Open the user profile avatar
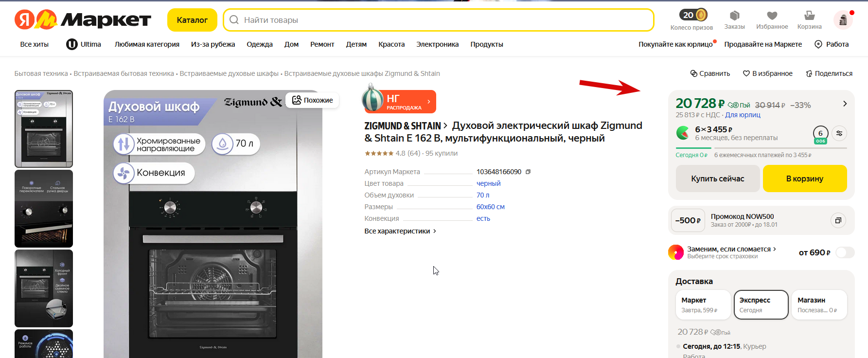 pyautogui.click(x=844, y=19)
